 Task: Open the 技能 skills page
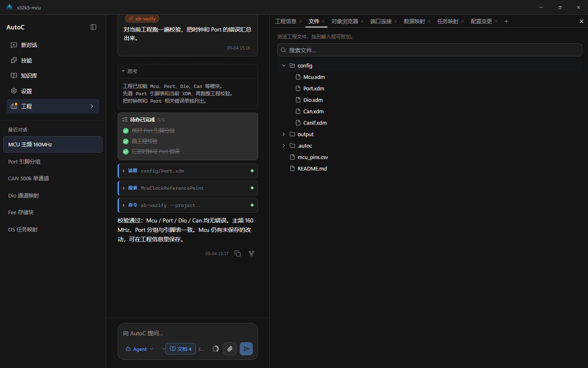click(x=53, y=61)
